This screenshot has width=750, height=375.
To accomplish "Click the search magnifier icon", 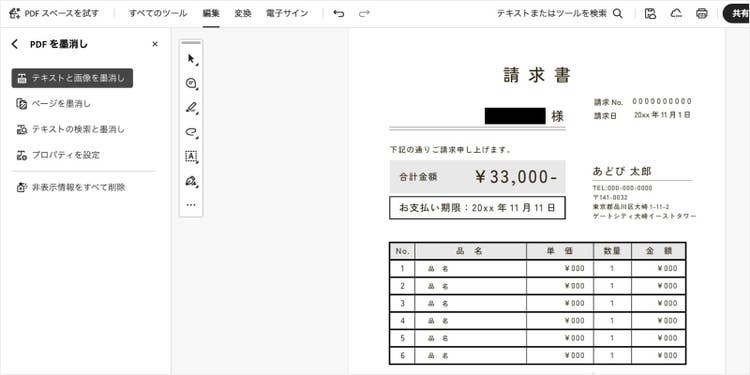I will pyautogui.click(x=618, y=13).
